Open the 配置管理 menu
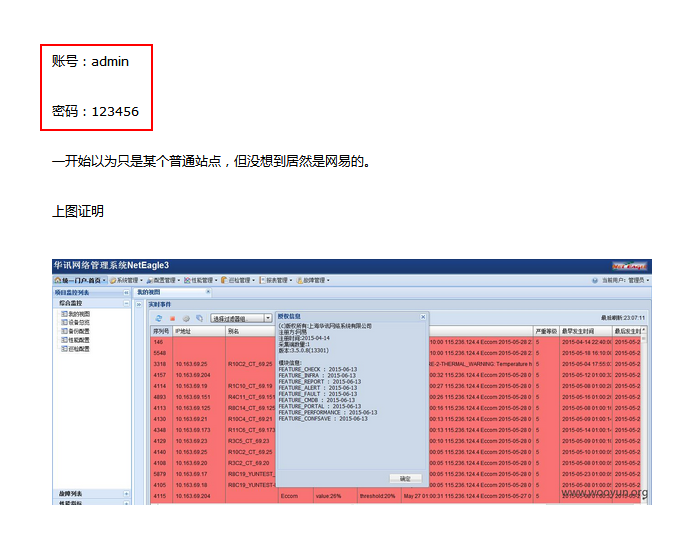 [163, 280]
